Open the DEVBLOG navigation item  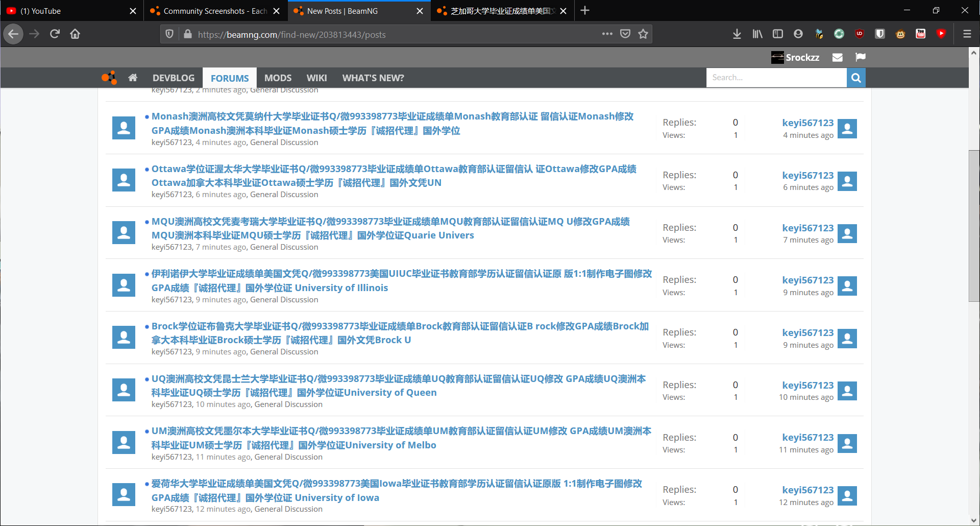click(x=174, y=78)
